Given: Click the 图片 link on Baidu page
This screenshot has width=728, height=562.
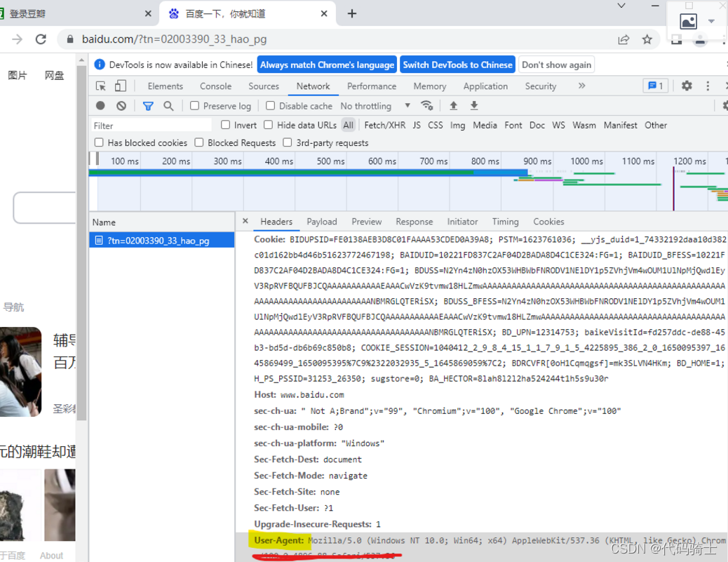Looking at the screenshot, I should coord(17,75).
